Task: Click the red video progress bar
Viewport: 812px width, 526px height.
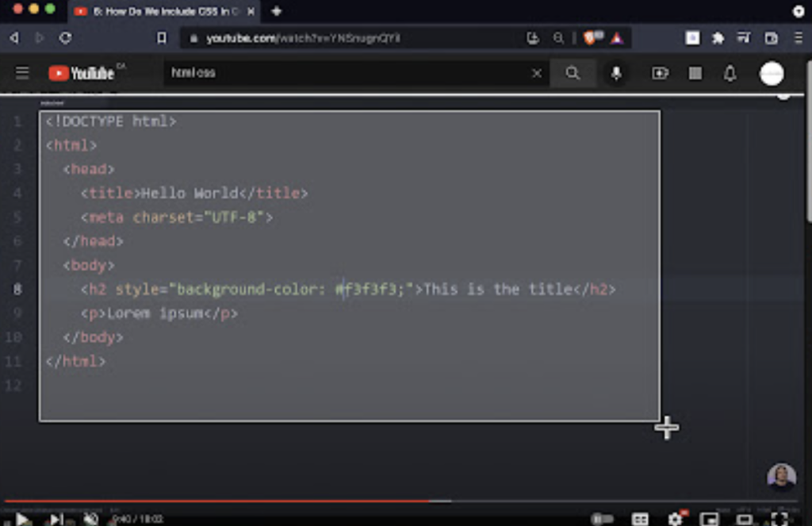Action: (x=216, y=501)
